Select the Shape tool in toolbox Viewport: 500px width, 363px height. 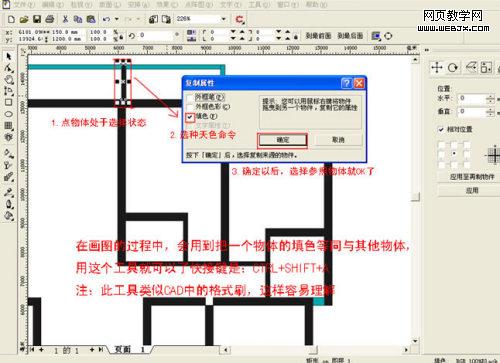[9, 68]
